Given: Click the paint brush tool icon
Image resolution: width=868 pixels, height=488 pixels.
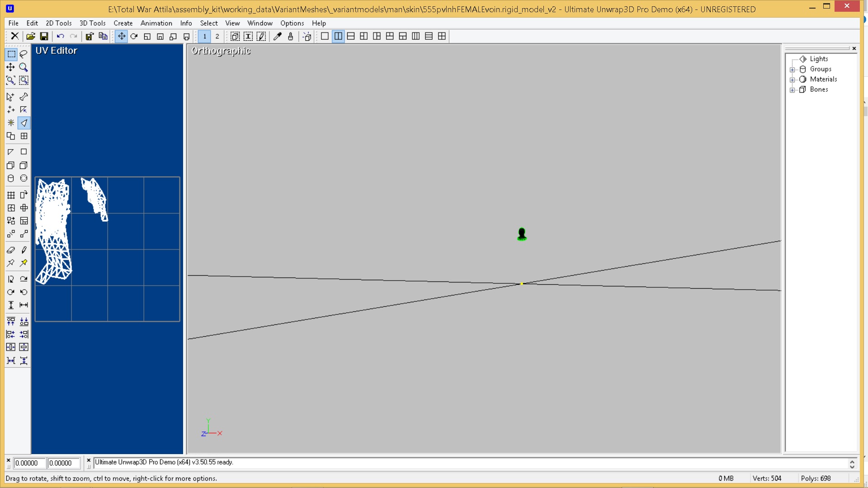Looking at the screenshot, I should [x=291, y=37].
